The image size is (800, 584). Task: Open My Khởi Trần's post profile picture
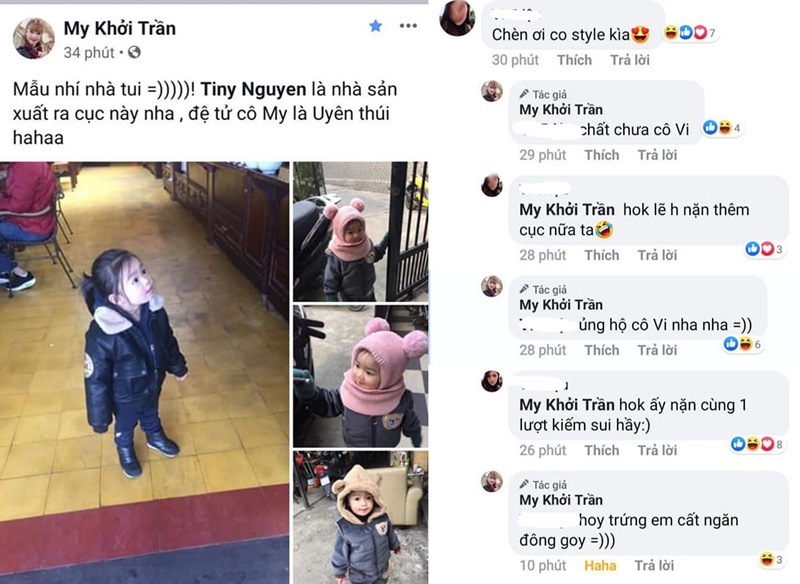pos(34,39)
